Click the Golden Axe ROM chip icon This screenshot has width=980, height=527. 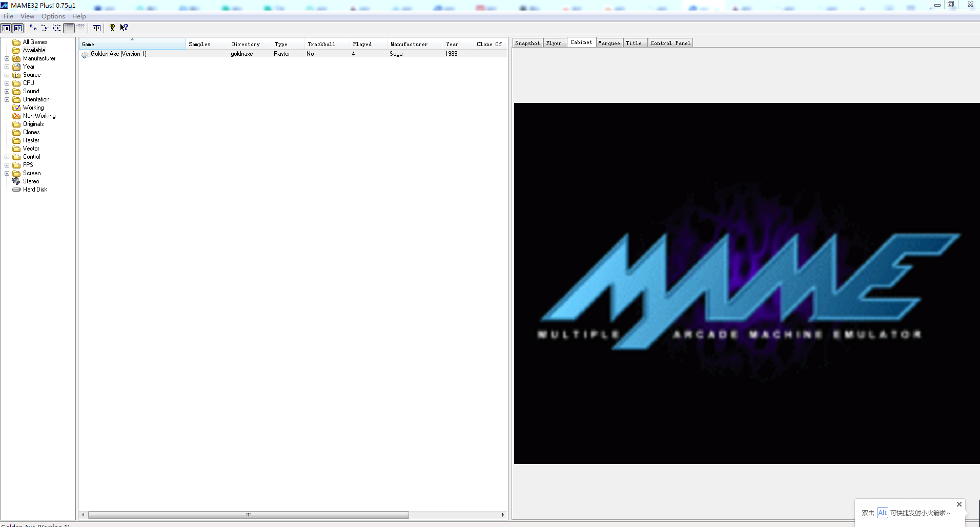point(85,54)
